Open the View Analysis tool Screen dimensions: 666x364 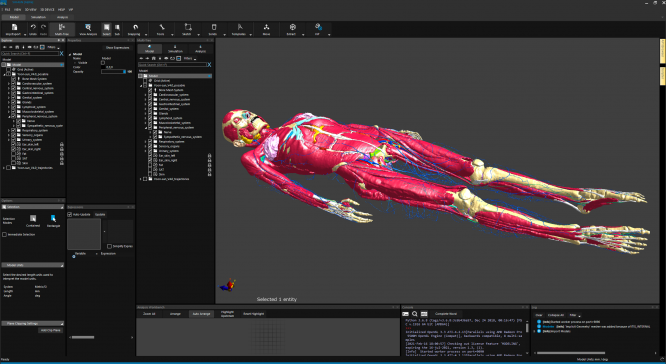(x=88, y=29)
